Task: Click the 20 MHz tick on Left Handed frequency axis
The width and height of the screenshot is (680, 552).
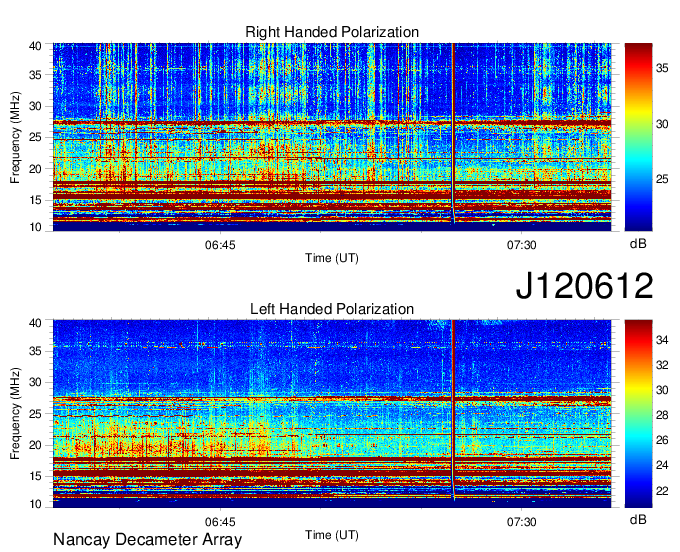Action: (x=36, y=445)
